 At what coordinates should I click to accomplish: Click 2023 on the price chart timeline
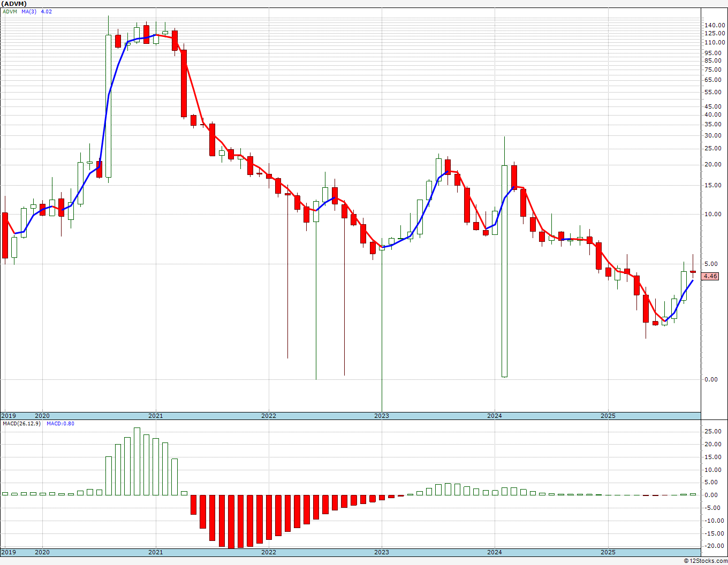(381, 416)
